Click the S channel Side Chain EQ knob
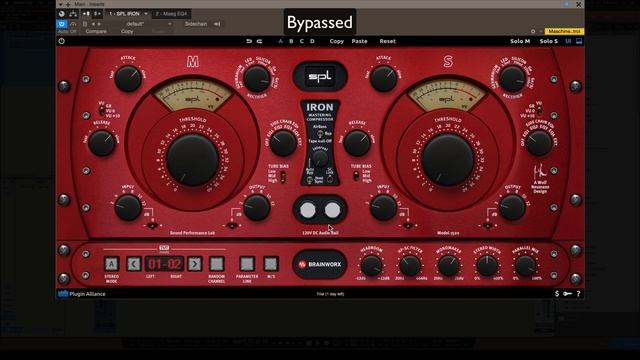 tap(538, 143)
